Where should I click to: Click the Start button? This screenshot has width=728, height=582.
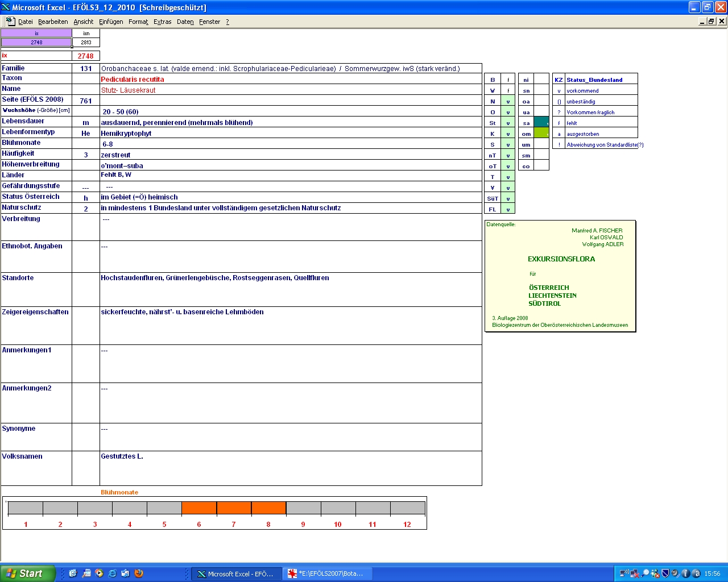click(27, 573)
